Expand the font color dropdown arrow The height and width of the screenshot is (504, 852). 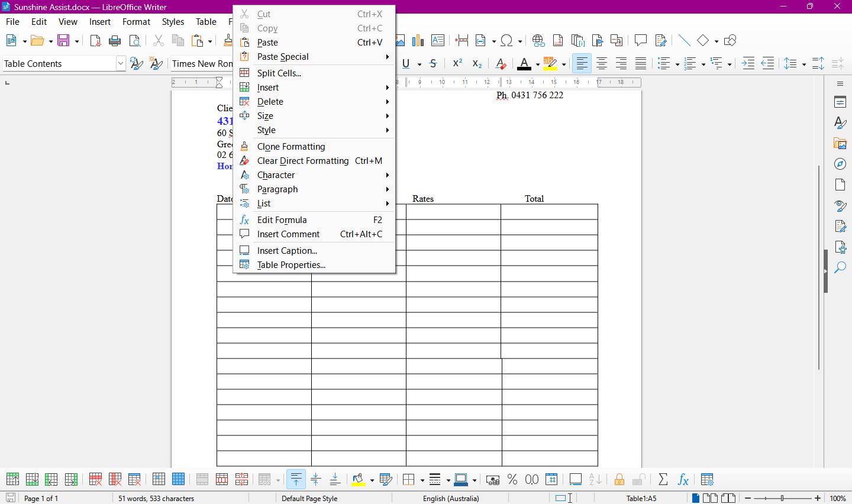point(537,64)
